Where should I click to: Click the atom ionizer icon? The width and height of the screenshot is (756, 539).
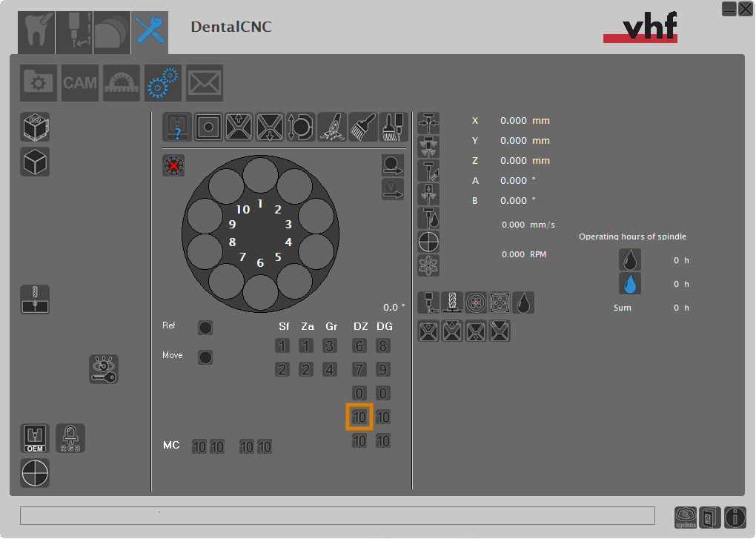pos(428,265)
